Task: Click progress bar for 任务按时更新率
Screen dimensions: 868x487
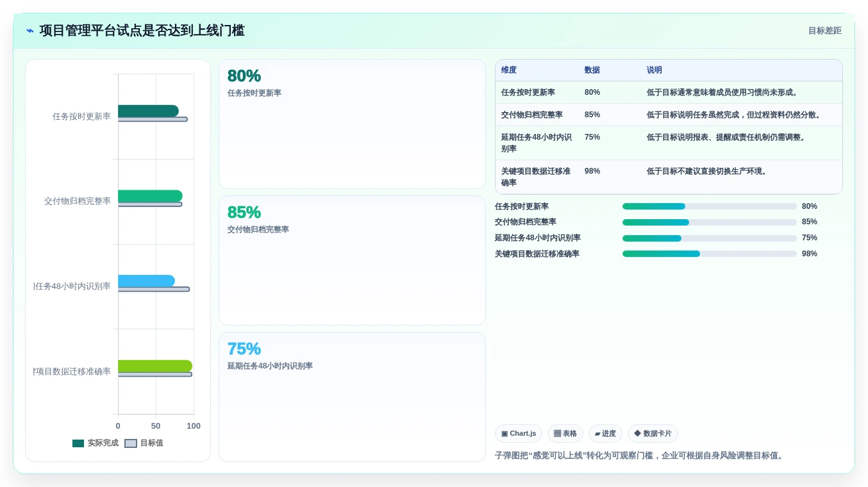Action: pos(710,206)
